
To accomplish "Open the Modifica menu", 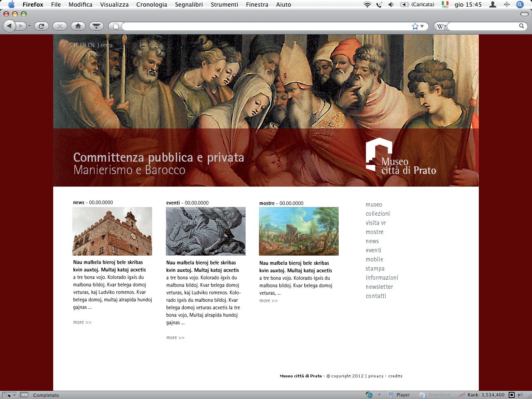I will click(81, 5).
